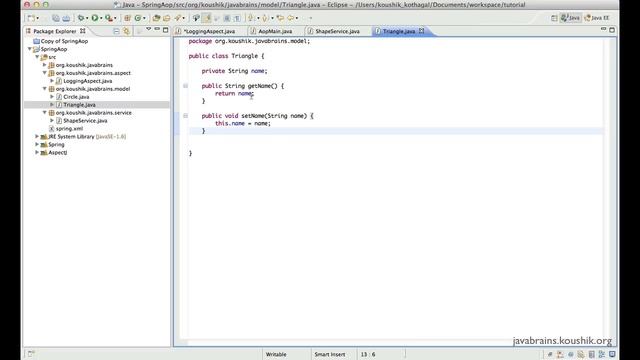Click the Last Edit Location icon
This screenshot has height=360, width=640.
click(280, 18)
